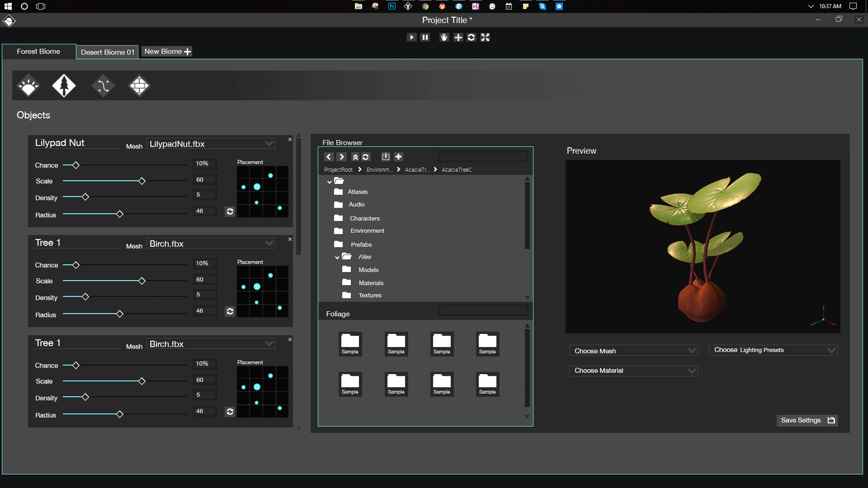
Task: Switch to the Desert Biome 01 tab
Action: pos(108,52)
